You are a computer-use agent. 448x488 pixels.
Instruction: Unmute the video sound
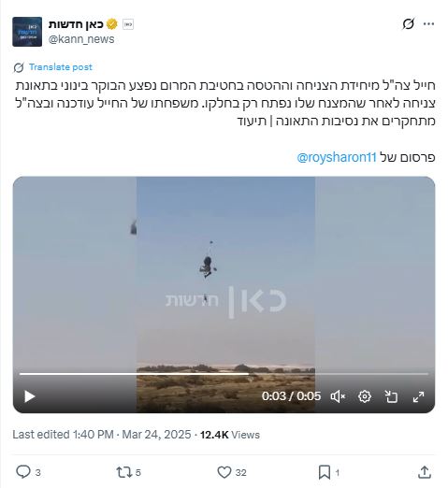click(x=338, y=396)
